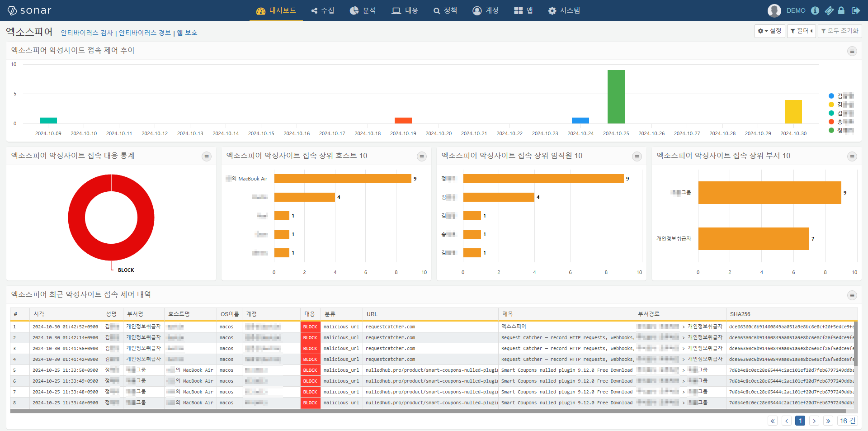868x431 pixels.
Task: Sort table by 성명 column header
Action: point(113,314)
